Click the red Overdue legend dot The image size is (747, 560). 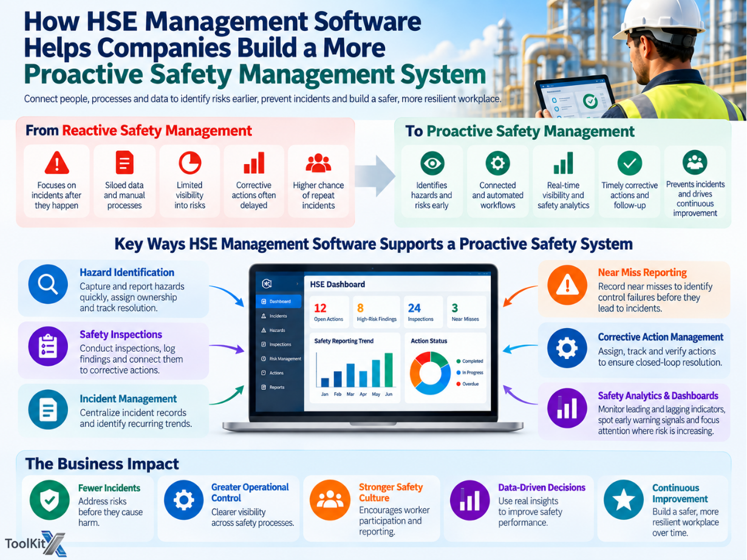[458, 384]
